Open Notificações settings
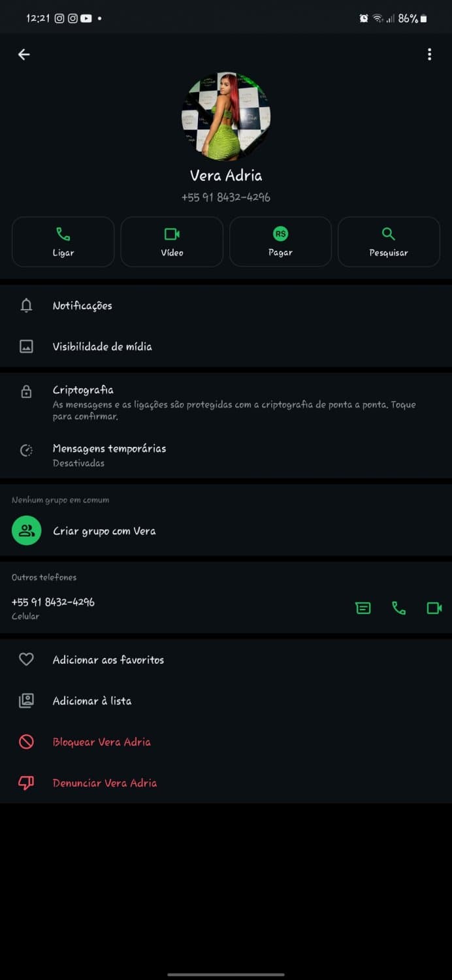The width and height of the screenshot is (452, 980). click(x=82, y=306)
